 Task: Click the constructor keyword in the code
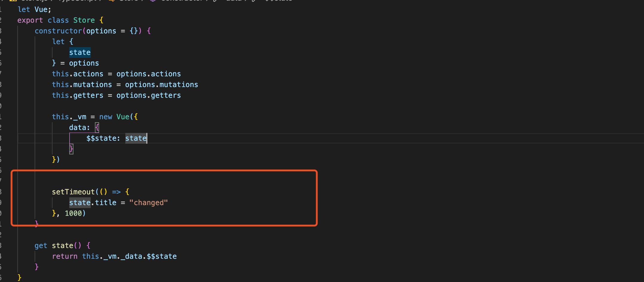[x=58, y=31]
